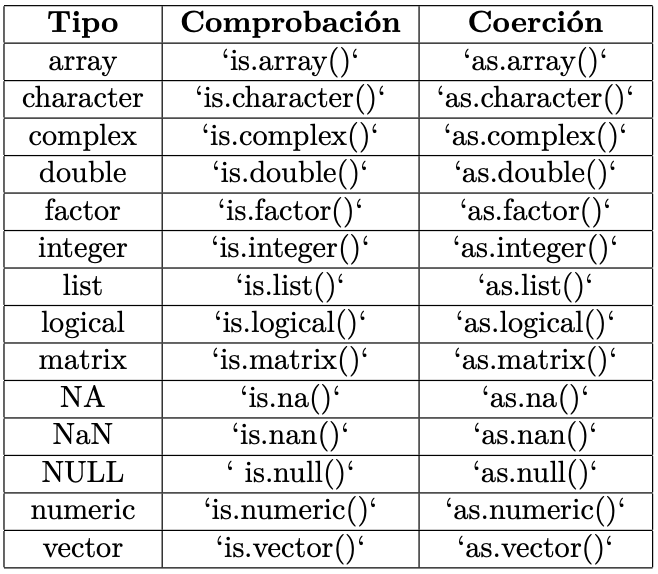
Task: Click the 'Comprobación' column header
Action: (290, 24)
